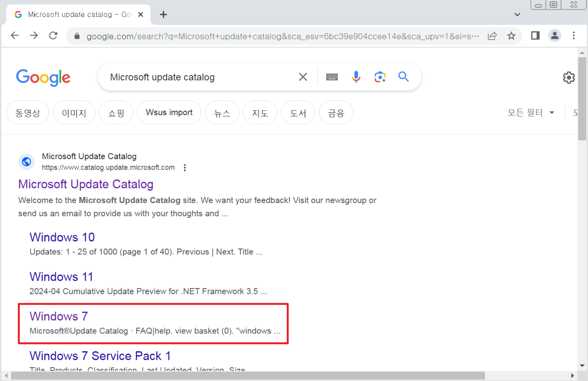Screen dimensions: 588x381
Task: Open the Microsoft Update Catalog result title
Action: (x=86, y=184)
